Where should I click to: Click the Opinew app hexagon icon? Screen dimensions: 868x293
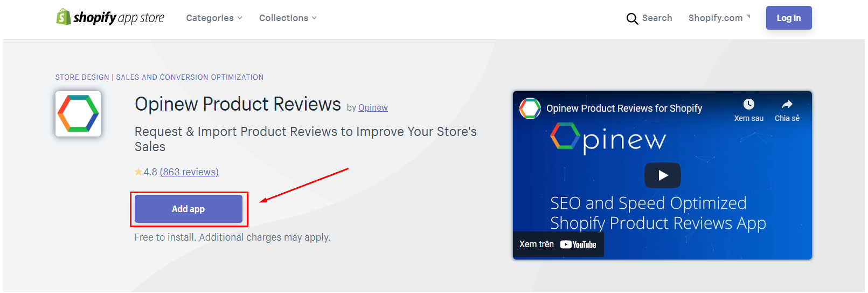(78, 114)
